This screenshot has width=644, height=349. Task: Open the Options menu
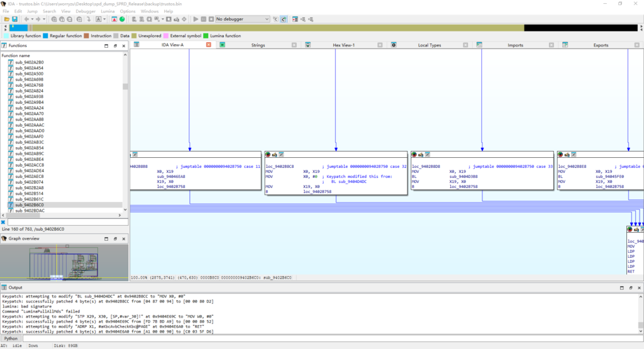point(128,11)
